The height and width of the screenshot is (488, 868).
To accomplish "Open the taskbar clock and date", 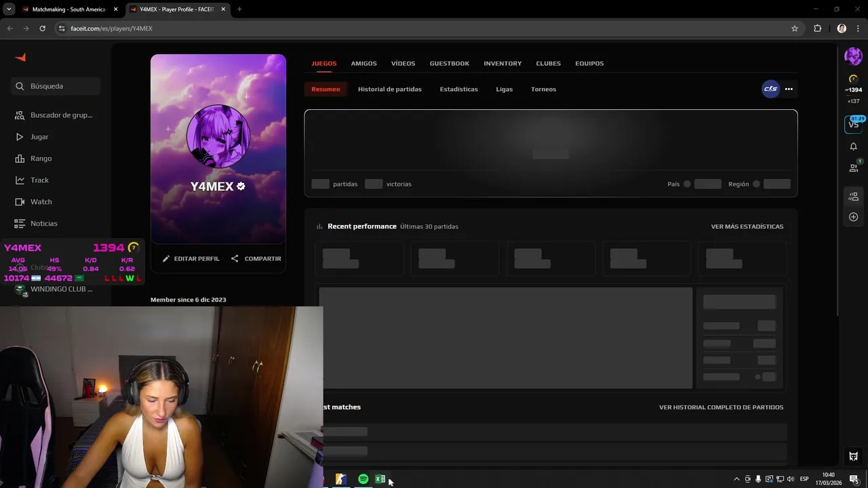I will [x=828, y=479].
